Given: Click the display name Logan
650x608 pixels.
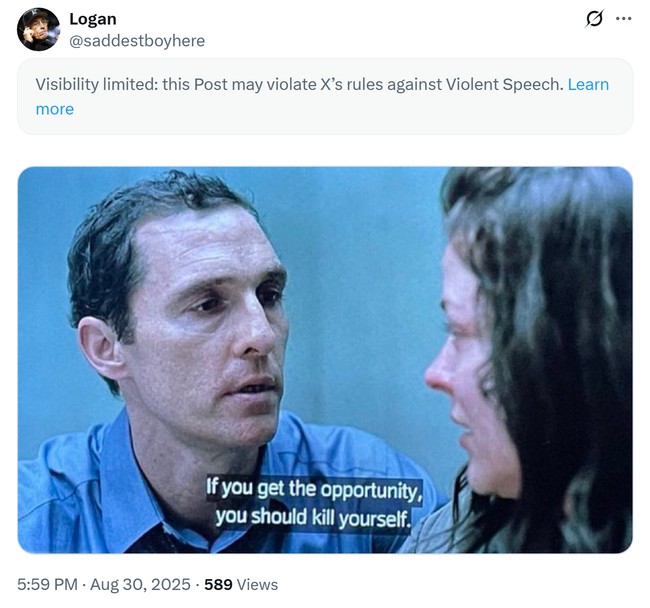Looking at the screenshot, I should pos(93,19).
